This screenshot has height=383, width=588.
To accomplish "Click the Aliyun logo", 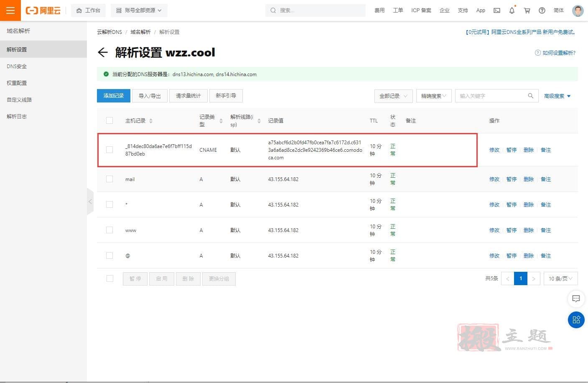I will point(43,10).
